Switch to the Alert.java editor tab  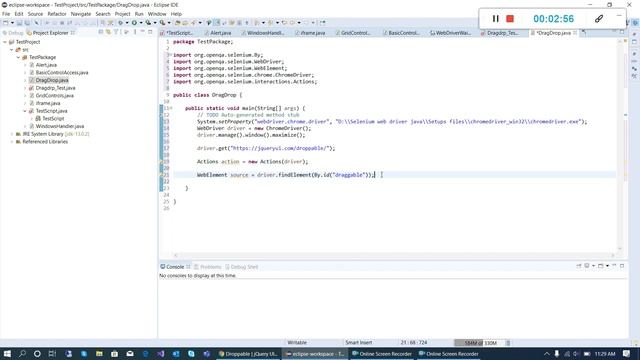(218, 33)
